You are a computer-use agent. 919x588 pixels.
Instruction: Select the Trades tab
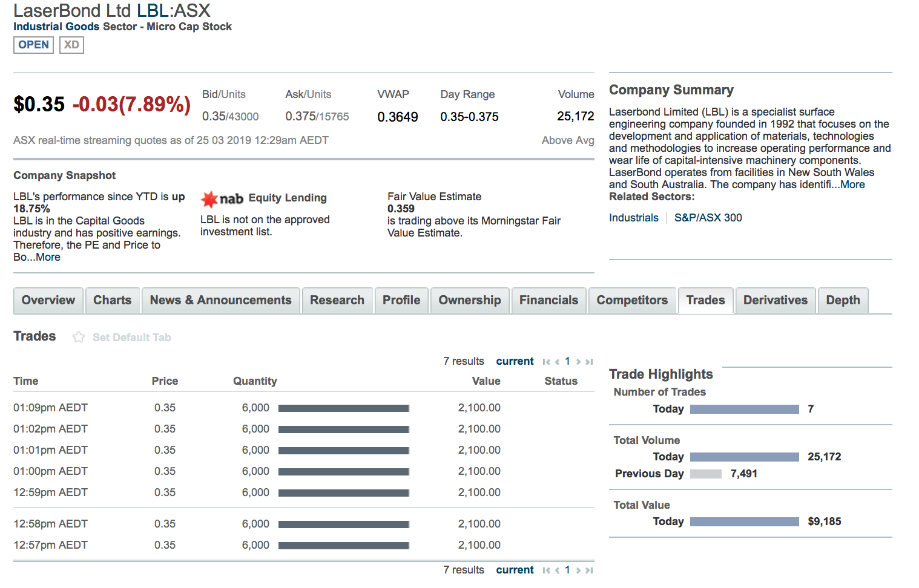click(706, 301)
